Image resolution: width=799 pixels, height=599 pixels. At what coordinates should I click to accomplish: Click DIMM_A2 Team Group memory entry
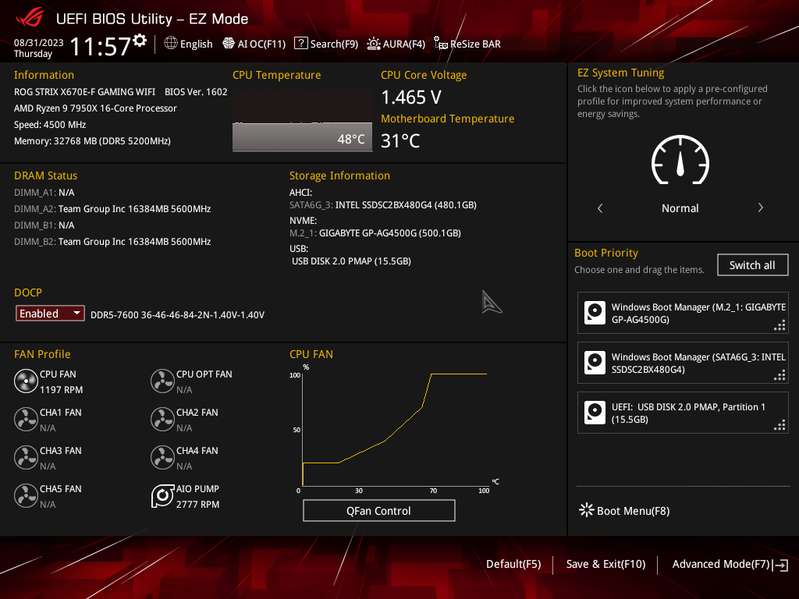(x=112, y=209)
